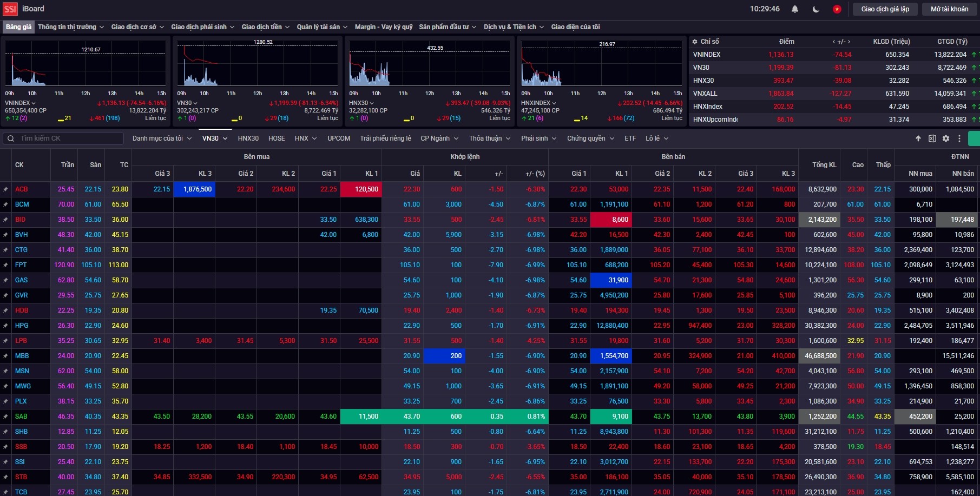The height and width of the screenshot is (496, 980).
Task: Change language via the Vietnam flag icon
Action: 837,9
